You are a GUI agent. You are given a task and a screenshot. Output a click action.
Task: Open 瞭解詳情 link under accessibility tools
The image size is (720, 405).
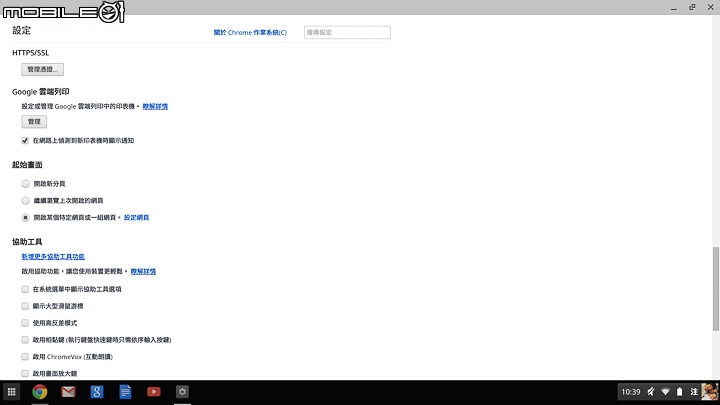(143, 271)
